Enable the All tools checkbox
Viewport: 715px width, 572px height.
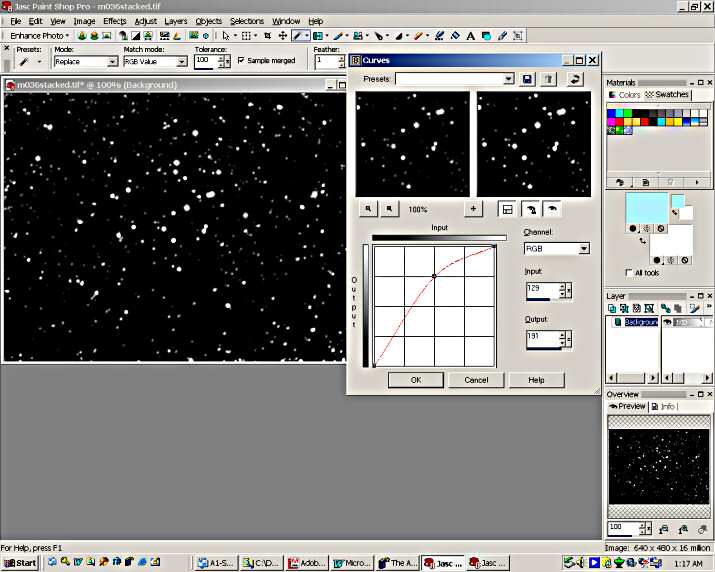(627, 272)
